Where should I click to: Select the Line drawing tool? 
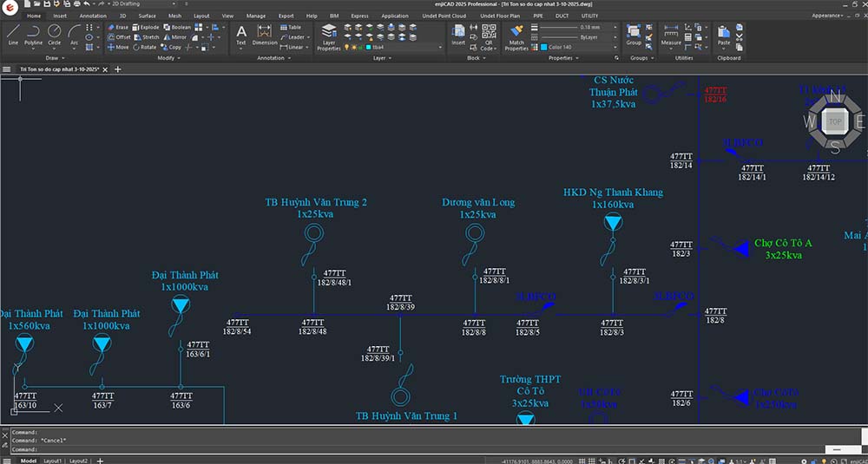[x=13, y=34]
